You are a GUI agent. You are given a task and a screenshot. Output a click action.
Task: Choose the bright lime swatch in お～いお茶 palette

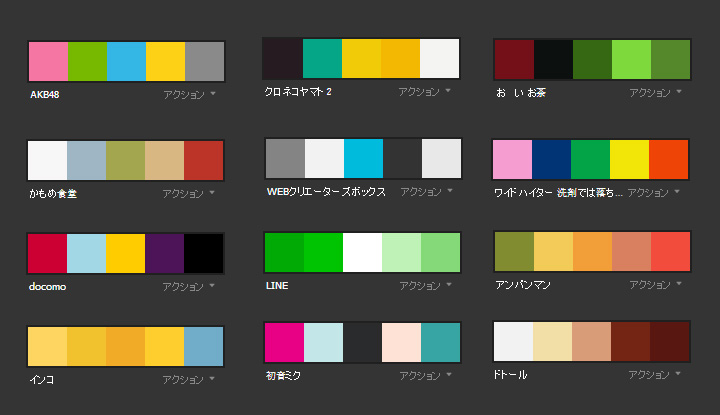click(631, 60)
